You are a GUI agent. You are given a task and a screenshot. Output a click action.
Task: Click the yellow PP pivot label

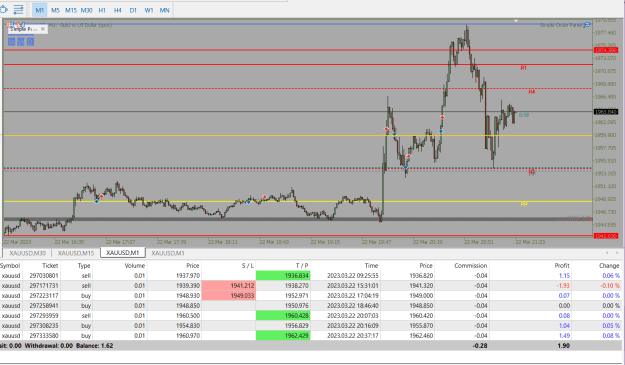click(x=524, y=204)
